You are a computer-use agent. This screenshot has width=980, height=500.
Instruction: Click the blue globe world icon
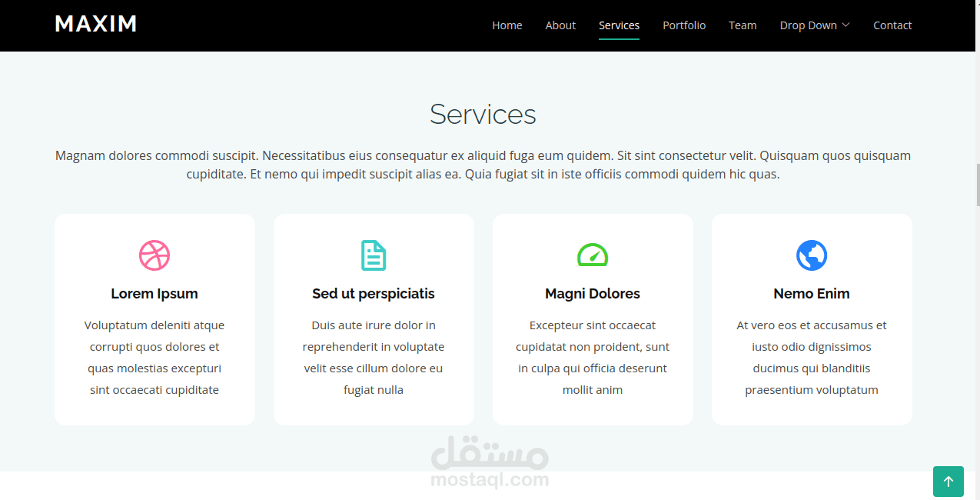(x=812, y=255)
